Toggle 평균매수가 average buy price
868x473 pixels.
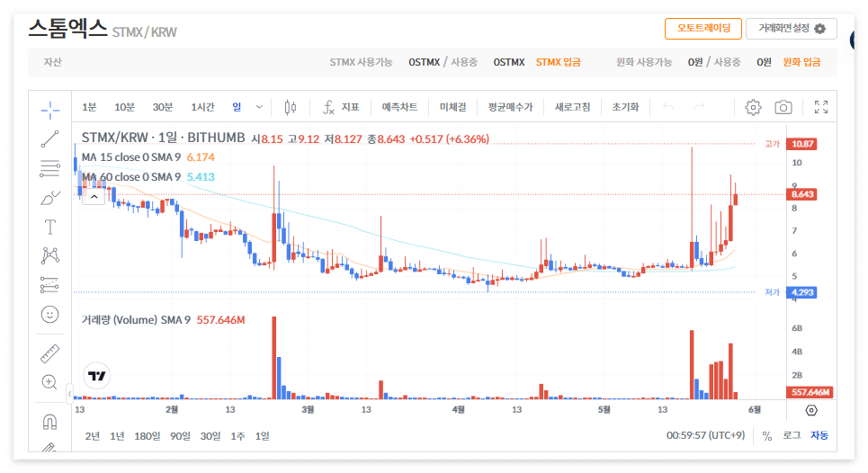[510, 107]
